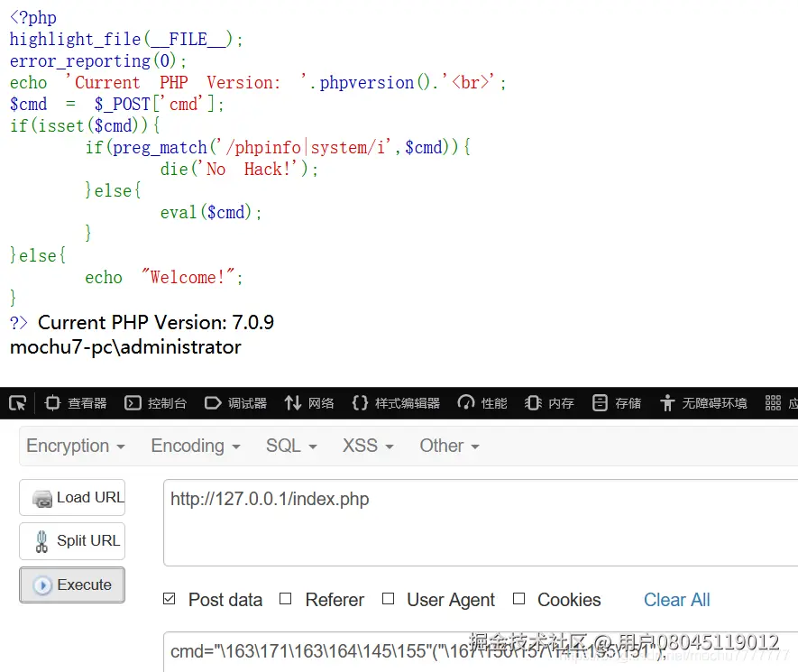Open the Inspector (查看器) tab
This screenshot has width=798, height=672.
point(76,403)
